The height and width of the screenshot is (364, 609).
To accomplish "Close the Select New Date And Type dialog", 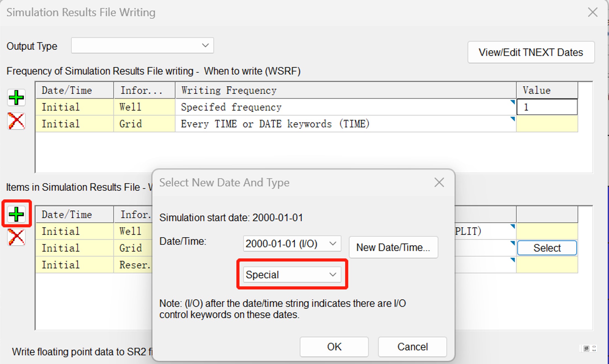I will pyautogui.click(x=439, y=182).
